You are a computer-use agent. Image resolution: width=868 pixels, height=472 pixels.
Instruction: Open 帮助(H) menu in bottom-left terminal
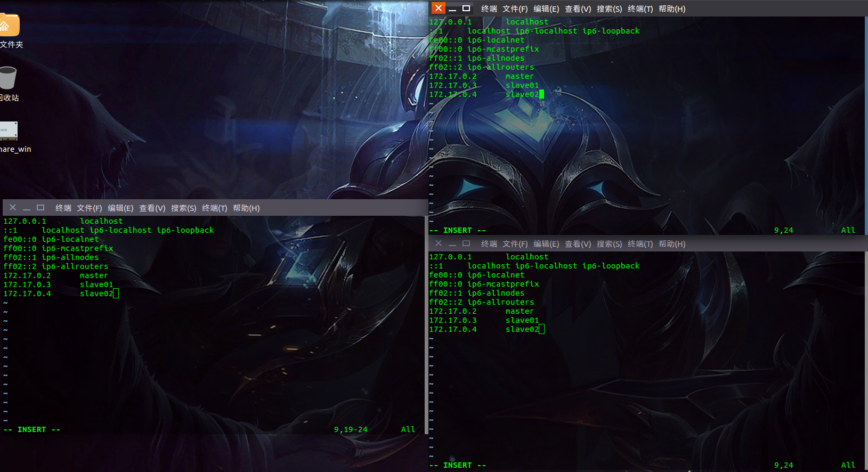click(246, 208)
